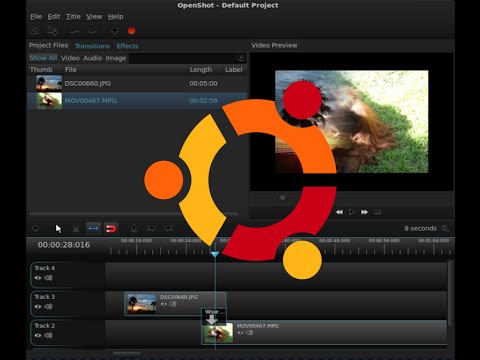
Task: Toggle eye on DSC00660.JPG timeline clip
Action: click(x=164, y=304)
